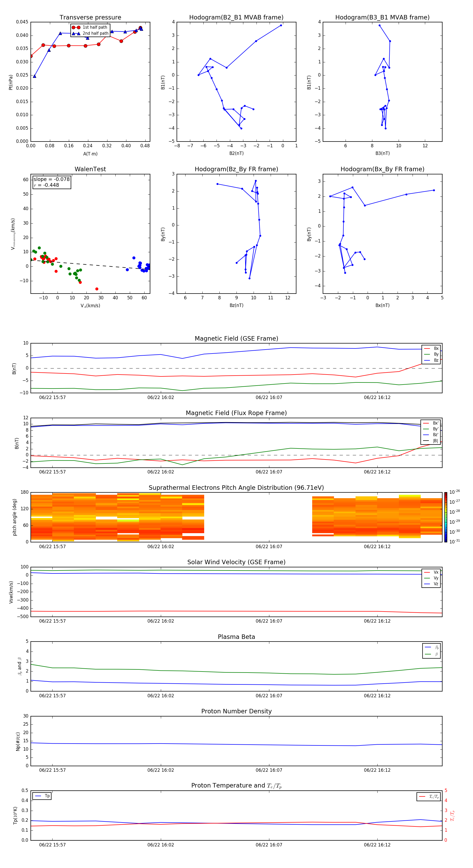
Task: Click the pitch angle colorbar scale
Action: pyautogui.click(x=446, y=517)
